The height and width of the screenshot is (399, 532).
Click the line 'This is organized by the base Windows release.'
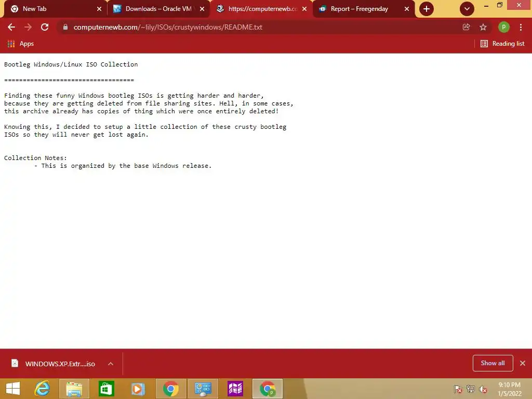126,166
